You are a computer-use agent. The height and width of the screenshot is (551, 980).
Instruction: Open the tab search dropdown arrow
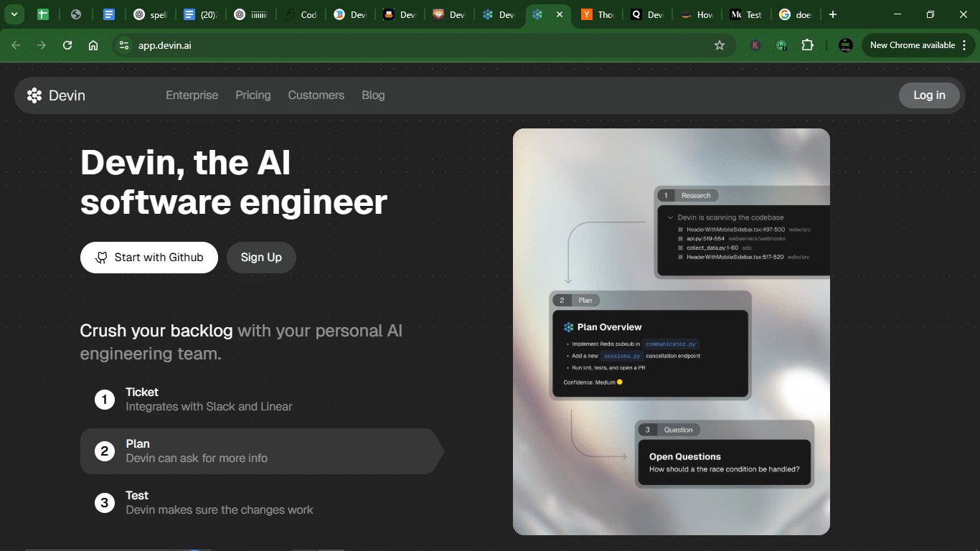[x=14, y=14]
